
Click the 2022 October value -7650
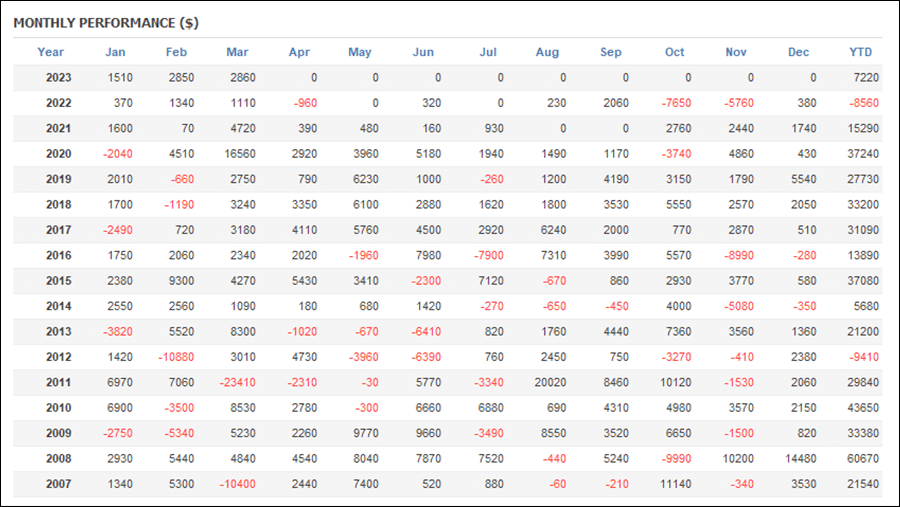(676, 103)
